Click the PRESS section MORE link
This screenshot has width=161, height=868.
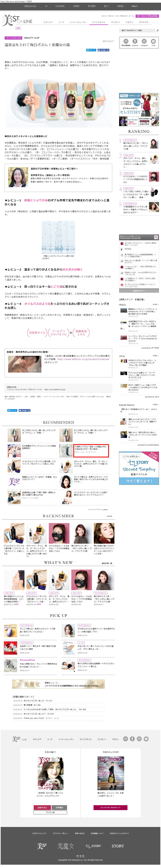[156, 305]
